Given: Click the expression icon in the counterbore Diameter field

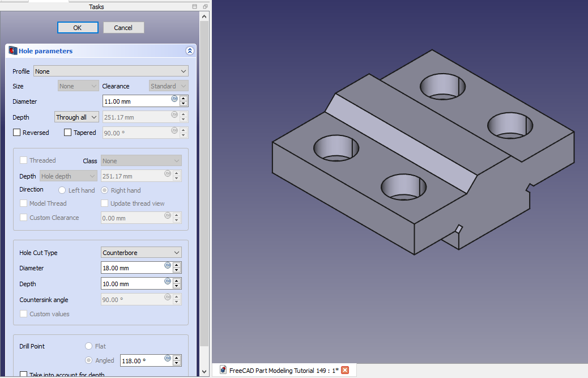Looking at the screenshot, I should (168, 266).
